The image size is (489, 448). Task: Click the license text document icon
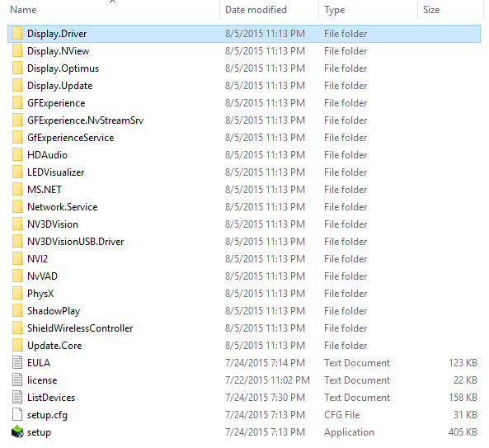(17, 380)
